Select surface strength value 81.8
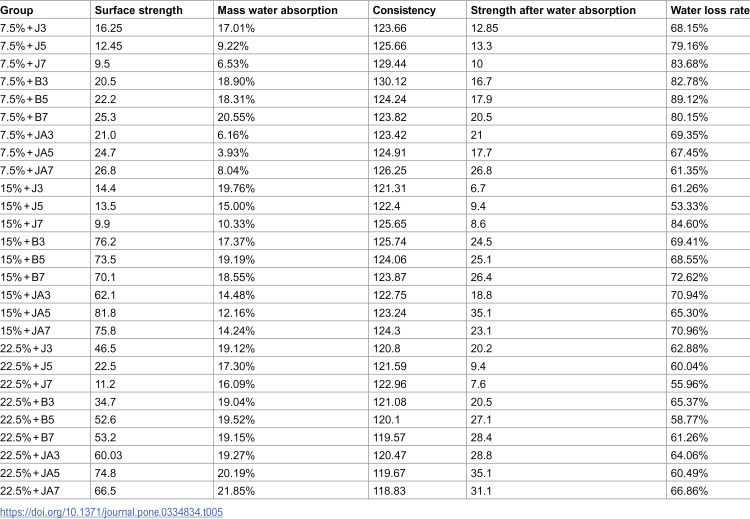The height and width of the screenshot is (519, 750). pyautogui.click(x=105, y=313)
